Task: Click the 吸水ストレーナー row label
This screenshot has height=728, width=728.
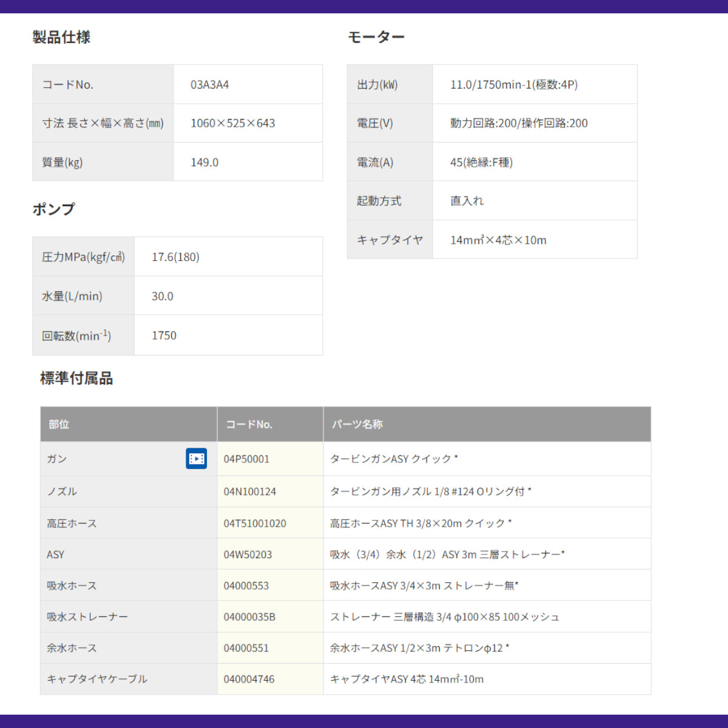Action: click(87, 617)
